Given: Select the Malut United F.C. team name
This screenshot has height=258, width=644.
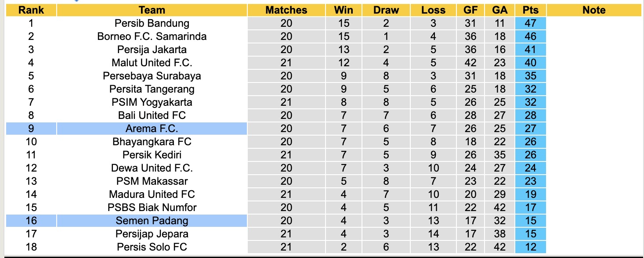Looking at the screenshot, I should (x=152, y=63).
